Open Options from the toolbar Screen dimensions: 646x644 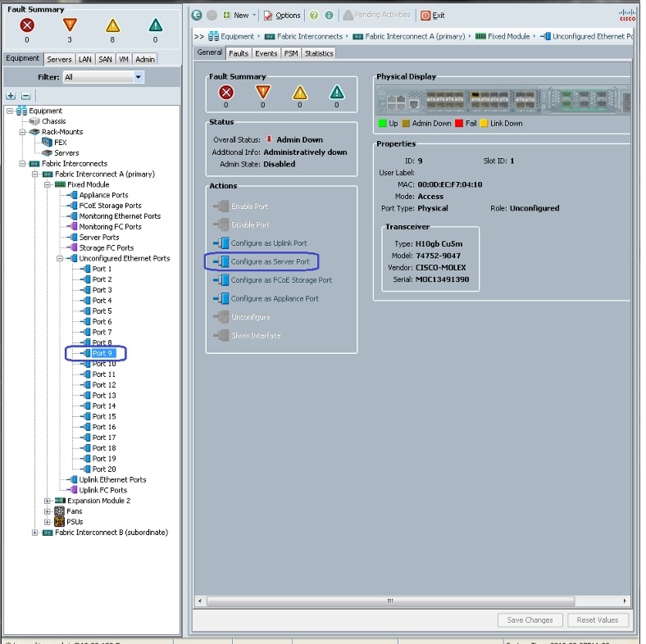282,16
